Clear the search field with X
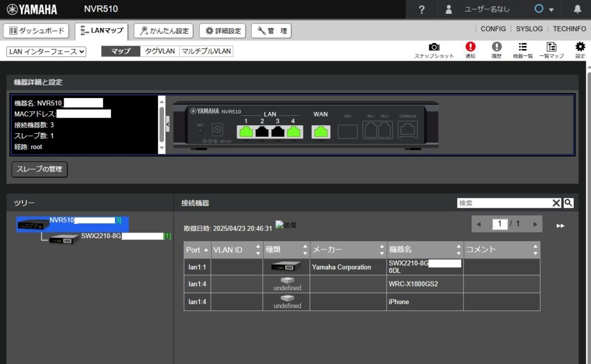 (x=556, y=203)
